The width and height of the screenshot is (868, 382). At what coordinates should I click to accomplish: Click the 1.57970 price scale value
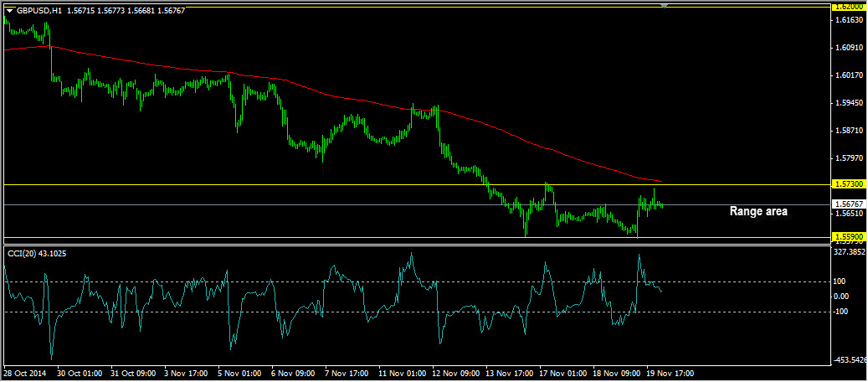[x=850, y=158]
